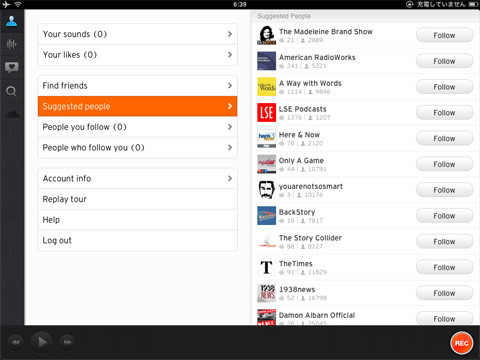480x360 pixels.
Task: Follow youarenotsosmart
Action: coord(444,190)
